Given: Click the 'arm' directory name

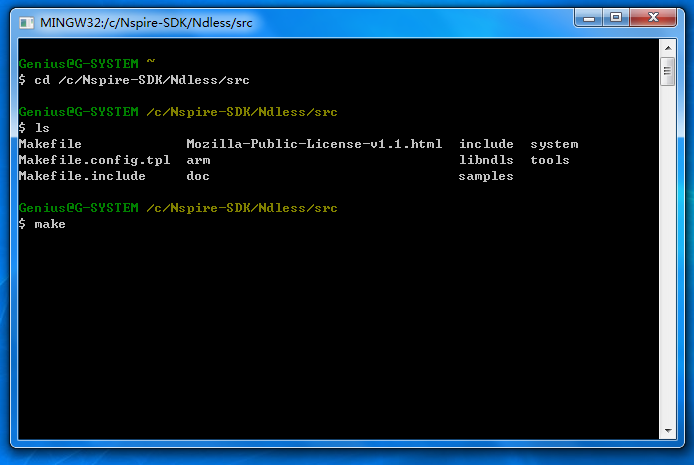Looking at the screenshot, I should 198,160.
